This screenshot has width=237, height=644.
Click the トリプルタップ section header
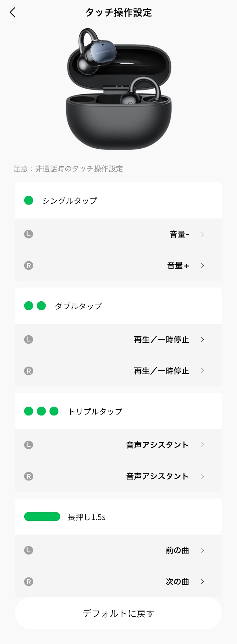tap(95, 411)
